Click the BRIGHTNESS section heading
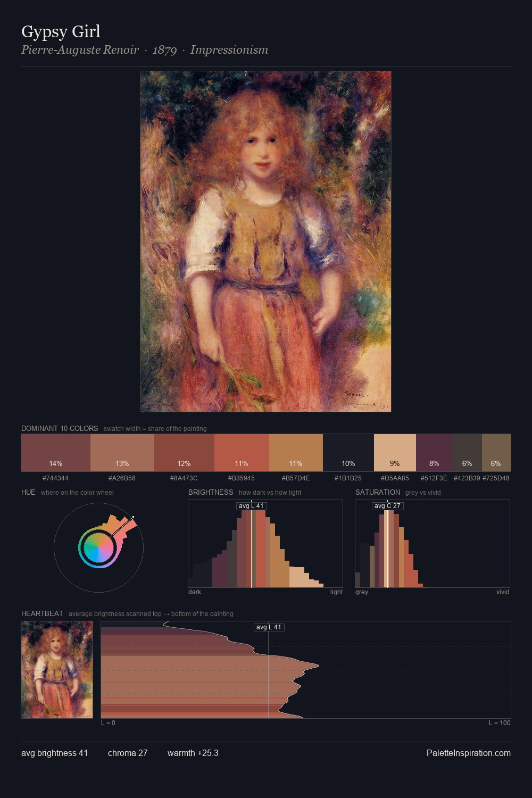 (211, 493)
